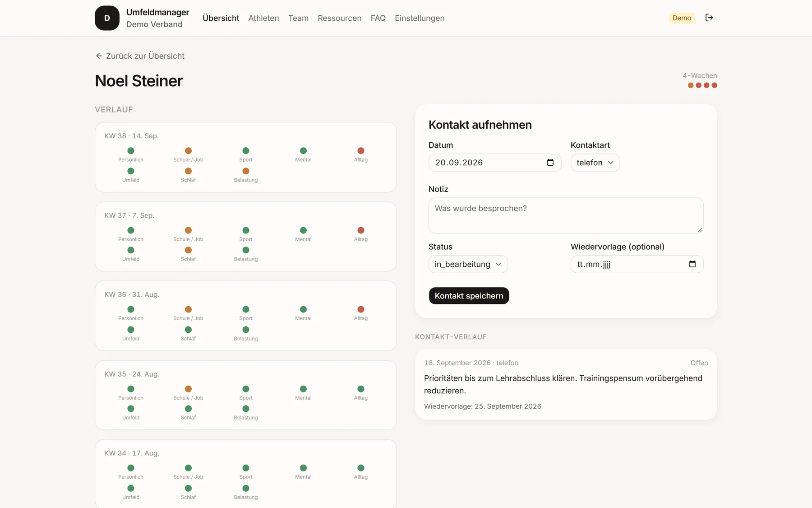Click the Noel Steiner heading
This screenshot has height=508, width=812.
(x=139, y=81)
